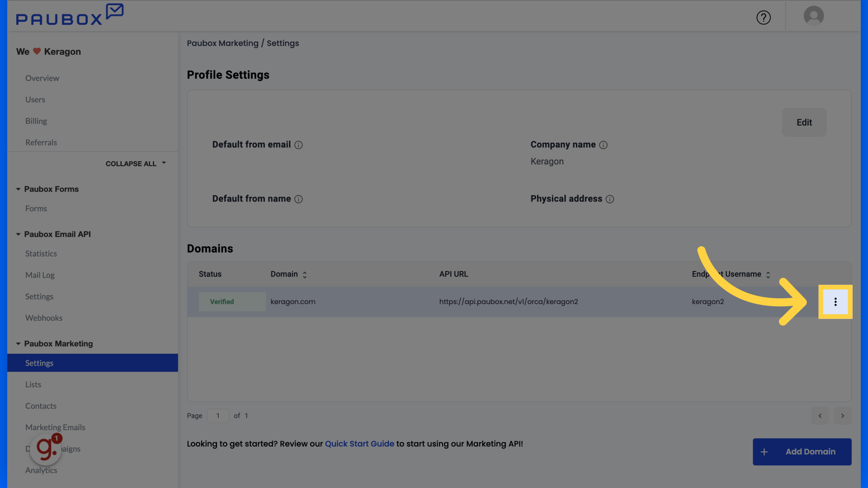Go to the next page of domains
Viewport: 868px width, 488px height.
click(x=843, y=416)
